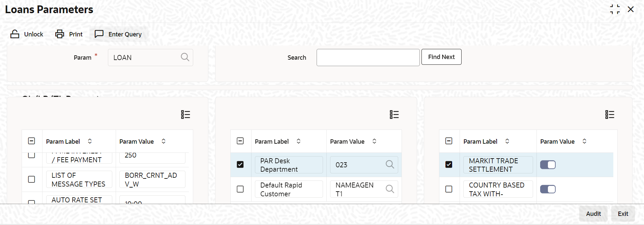Screen dimensions: 644x225
Task: Sort right table by Param Label
Action: click(x=507, y=141)
